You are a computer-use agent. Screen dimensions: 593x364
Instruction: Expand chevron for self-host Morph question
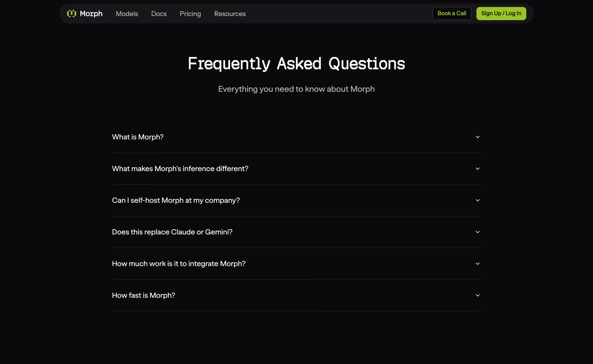[x=477, y=200]
